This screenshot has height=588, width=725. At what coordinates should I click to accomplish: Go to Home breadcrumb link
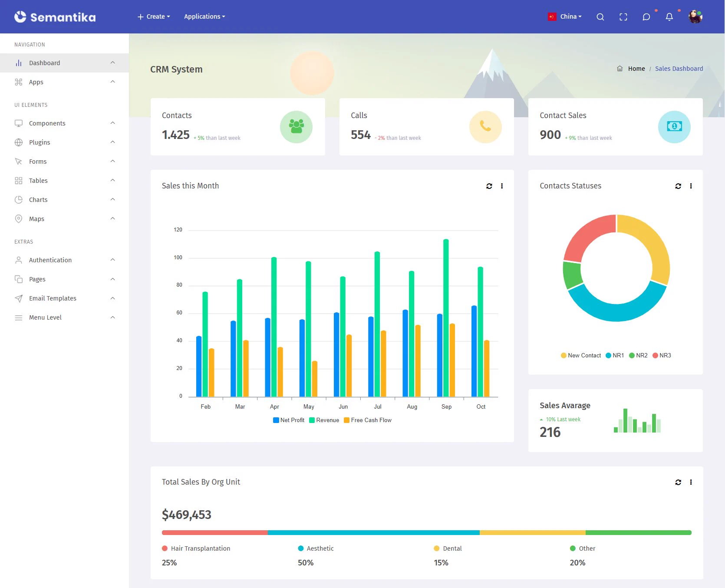click(x=636, y=69)
